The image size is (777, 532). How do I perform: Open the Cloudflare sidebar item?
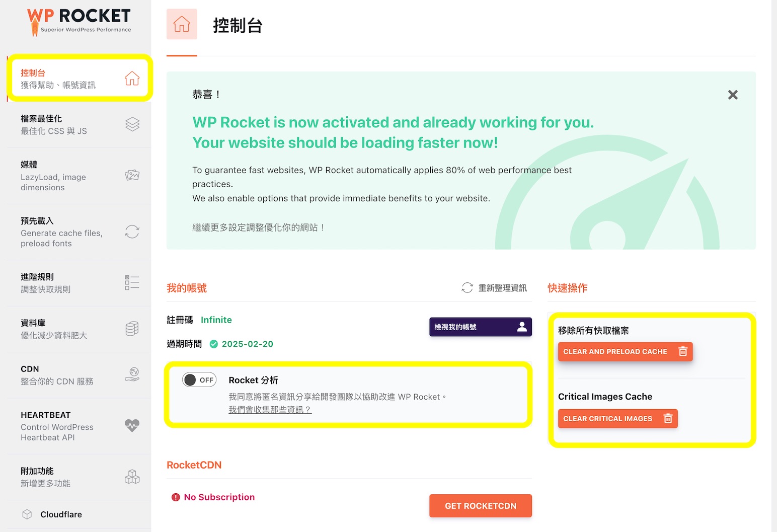(x=80, y=514)
